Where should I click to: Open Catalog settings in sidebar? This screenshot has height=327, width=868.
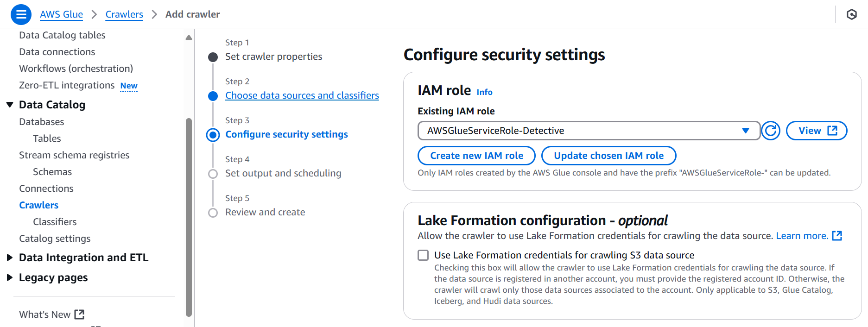click(x=55, y=239)
